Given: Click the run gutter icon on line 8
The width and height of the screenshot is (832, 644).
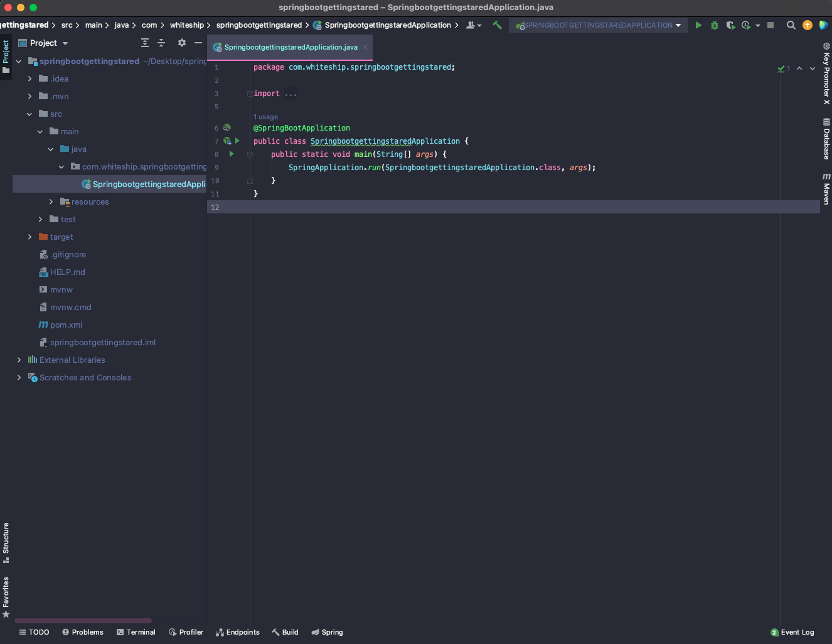Looking at the screenshot, I should 232,154.
